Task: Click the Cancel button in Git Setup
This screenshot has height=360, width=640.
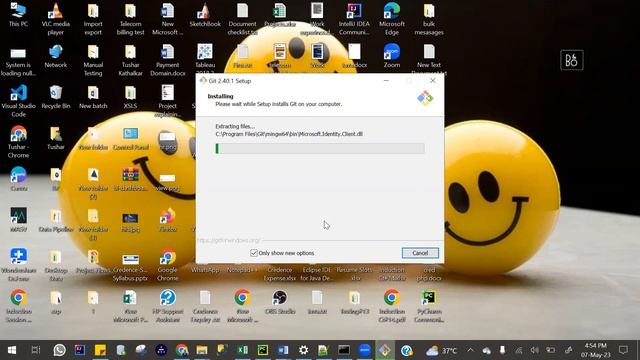Action: [420, 253]
